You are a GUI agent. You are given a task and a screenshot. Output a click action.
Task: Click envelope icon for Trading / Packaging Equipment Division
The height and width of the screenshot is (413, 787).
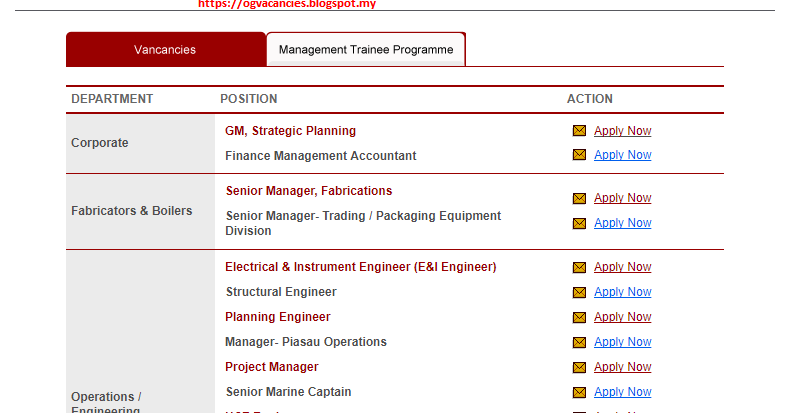click(579, 223)
